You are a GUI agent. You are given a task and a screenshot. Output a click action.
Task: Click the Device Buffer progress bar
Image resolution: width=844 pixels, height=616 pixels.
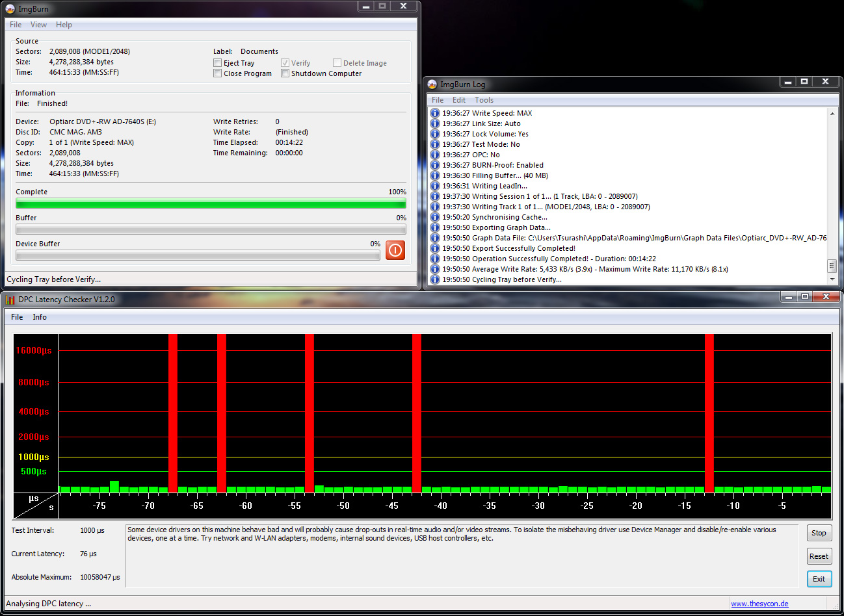(198, 255)
